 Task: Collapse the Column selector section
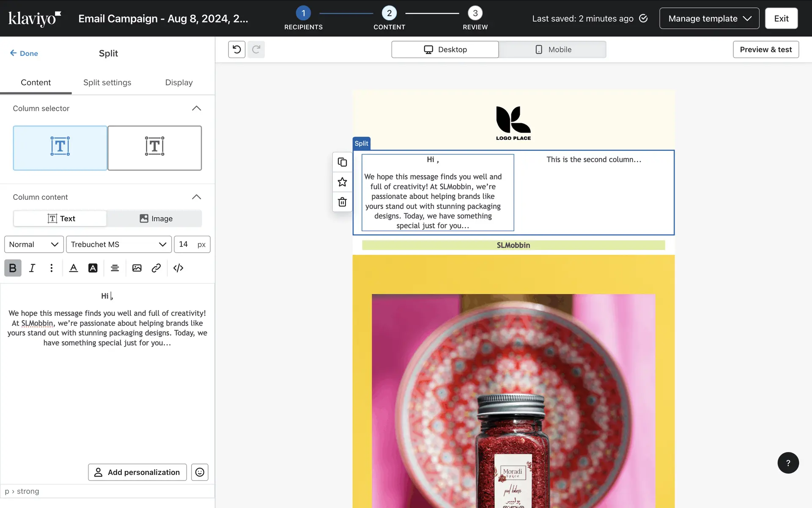click(196, 108)
